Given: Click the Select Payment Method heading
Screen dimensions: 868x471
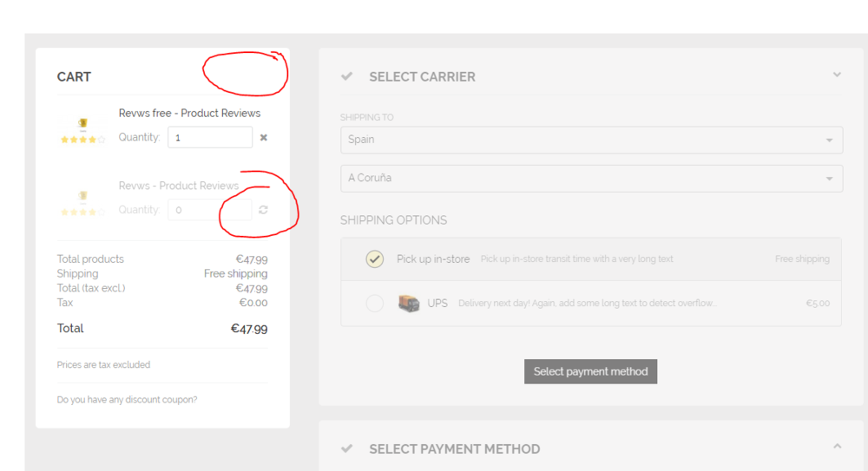Looking at the screenshot, I should point(454,448).
